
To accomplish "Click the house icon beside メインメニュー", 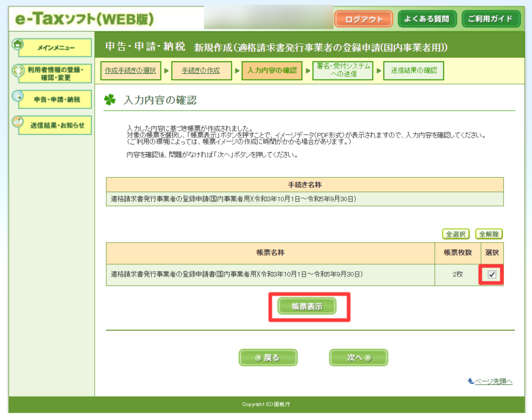I will pos(18,45).
